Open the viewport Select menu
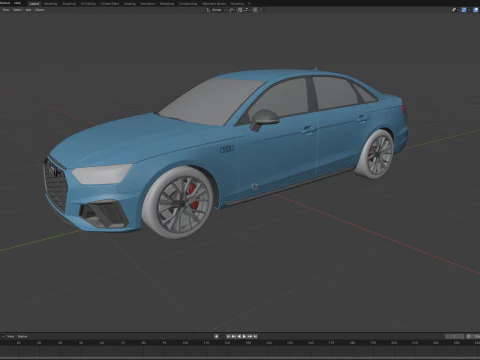480x360 pixels. 17,10
